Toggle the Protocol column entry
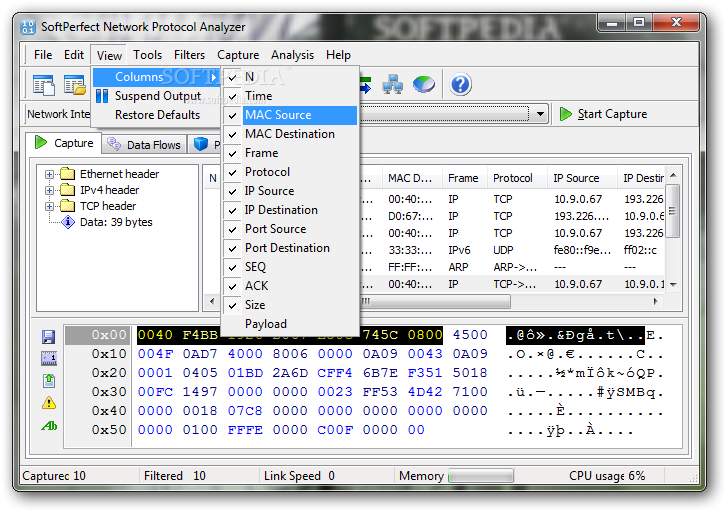The height and width of the screenshot is (512, 727). click(291, 172)
